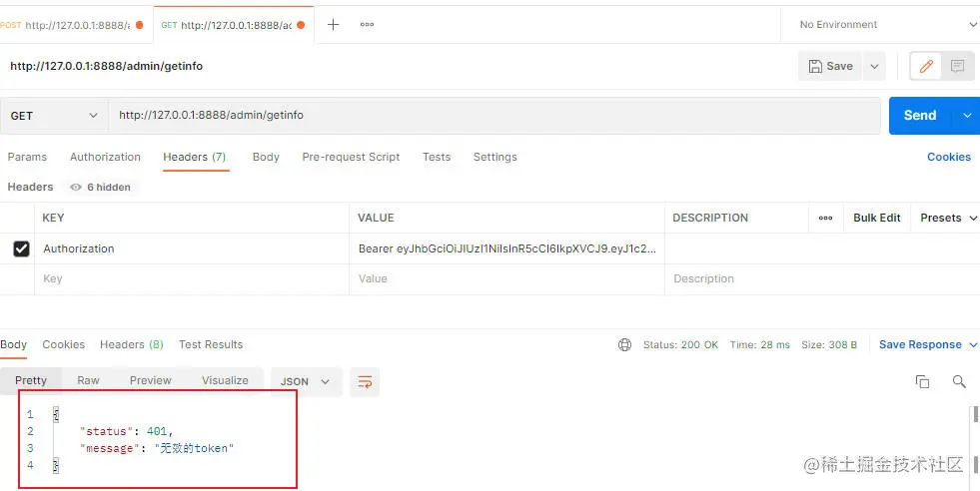This screenshot has height=491, width=980.
Task: Click the request URL input field
Action: [x=494, y=116]
